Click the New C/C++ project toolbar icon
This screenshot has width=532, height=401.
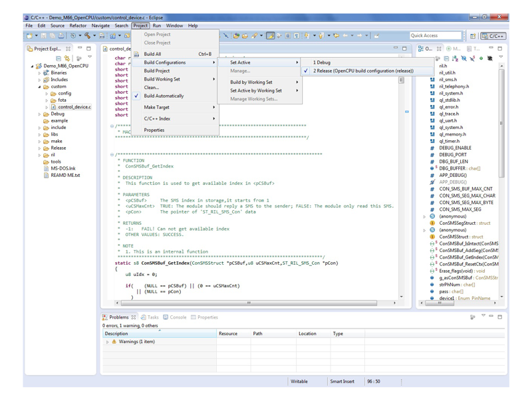click(113, 36)
